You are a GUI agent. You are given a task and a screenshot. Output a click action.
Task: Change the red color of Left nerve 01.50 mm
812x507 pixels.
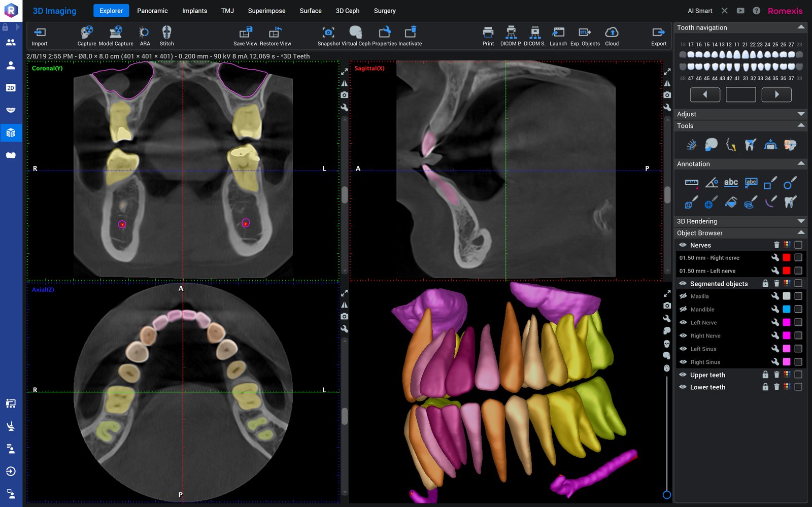[x=787, y=271]
